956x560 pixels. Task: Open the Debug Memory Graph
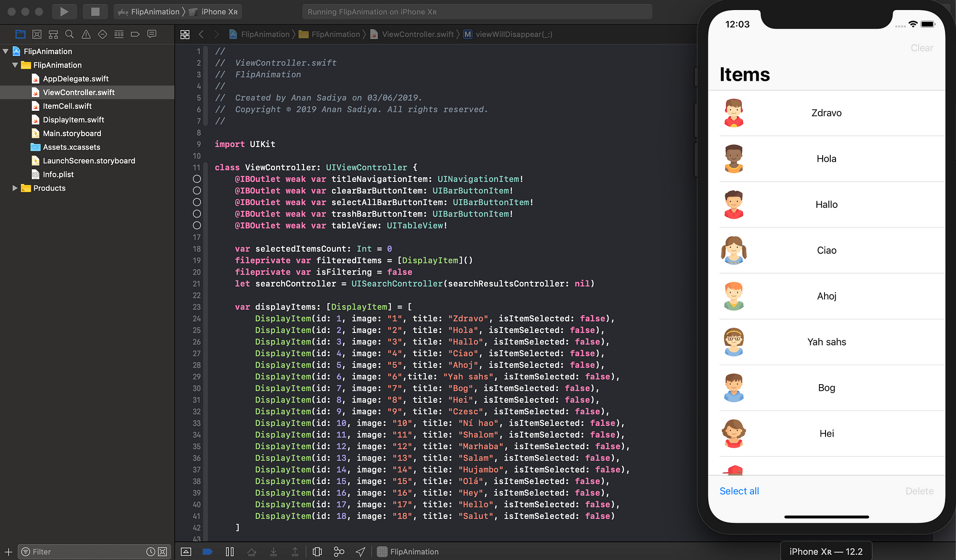click(339, 552)
